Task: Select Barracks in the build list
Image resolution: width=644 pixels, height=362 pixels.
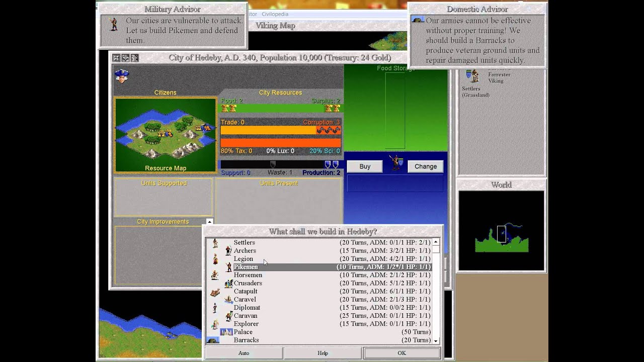Action: coord(332,340)
